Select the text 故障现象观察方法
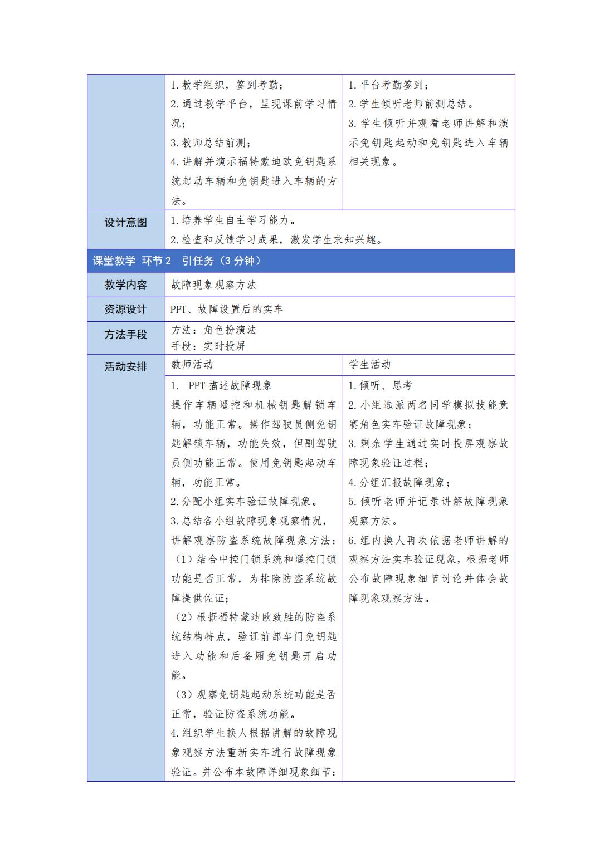The width and height of the screenshot is (614, 868). (x=213, y=285)
